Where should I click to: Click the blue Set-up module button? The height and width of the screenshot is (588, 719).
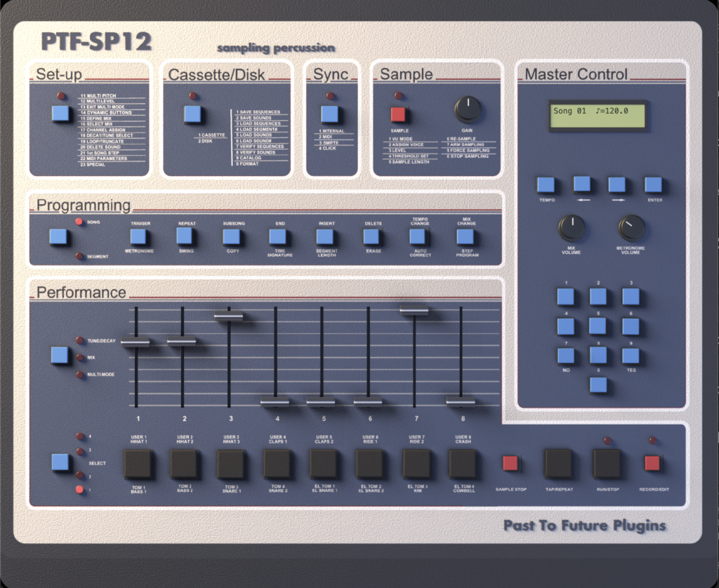point(60,113)
